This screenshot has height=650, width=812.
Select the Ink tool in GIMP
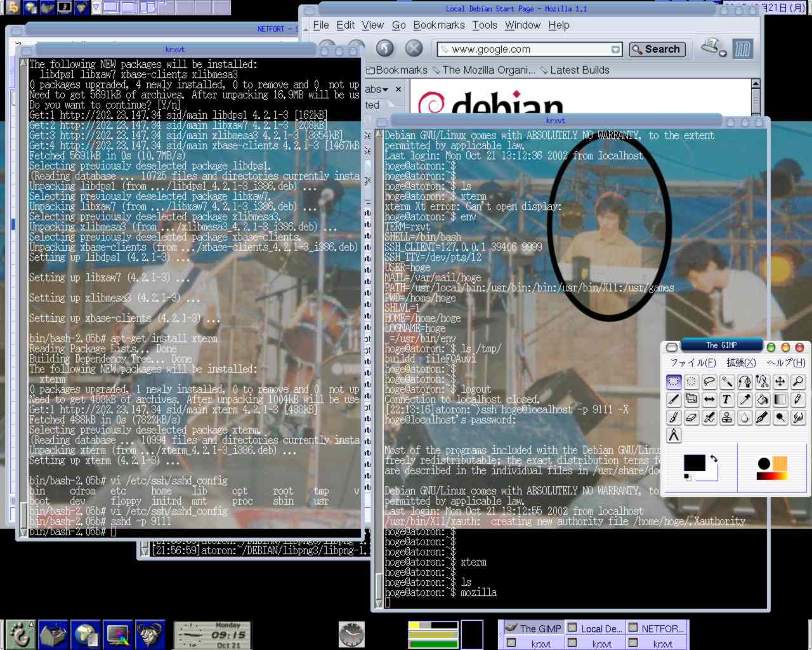point(763,417)
